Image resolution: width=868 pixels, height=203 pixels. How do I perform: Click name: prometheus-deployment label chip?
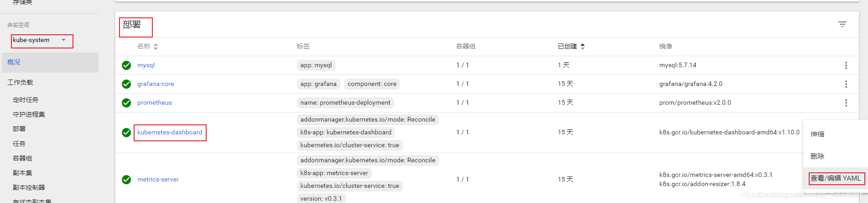coord(345,102)
